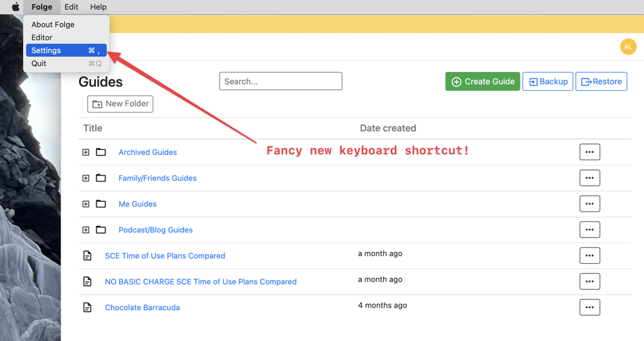Click the Restore button
644x341 pixels.
click(601, 82)
